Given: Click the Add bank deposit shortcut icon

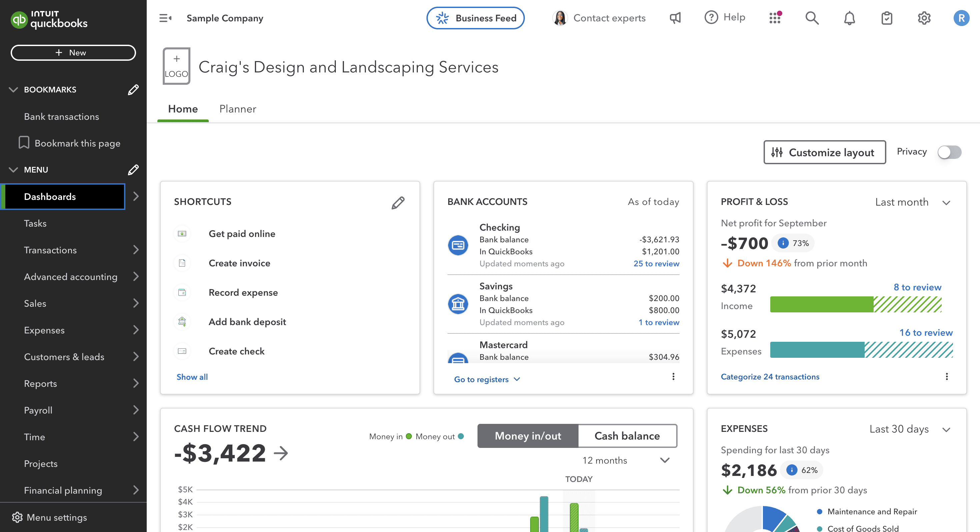Looking at the screenshot, I should click(182, 321).
